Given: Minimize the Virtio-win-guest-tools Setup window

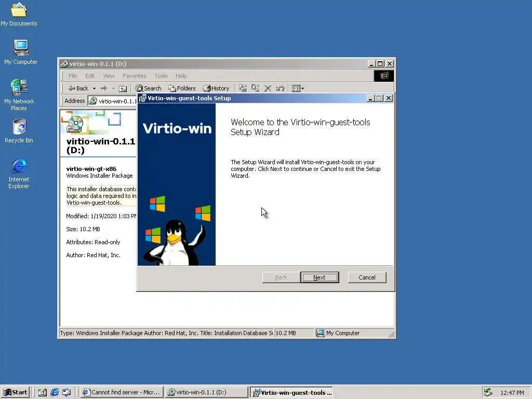Looking at the screenshot, I should [370, 98].
